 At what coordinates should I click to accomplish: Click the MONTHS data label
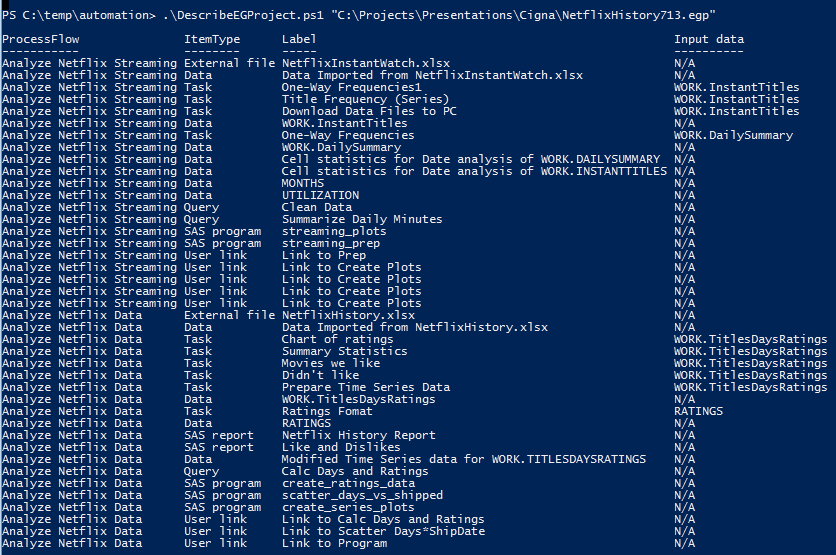(303, 183)
